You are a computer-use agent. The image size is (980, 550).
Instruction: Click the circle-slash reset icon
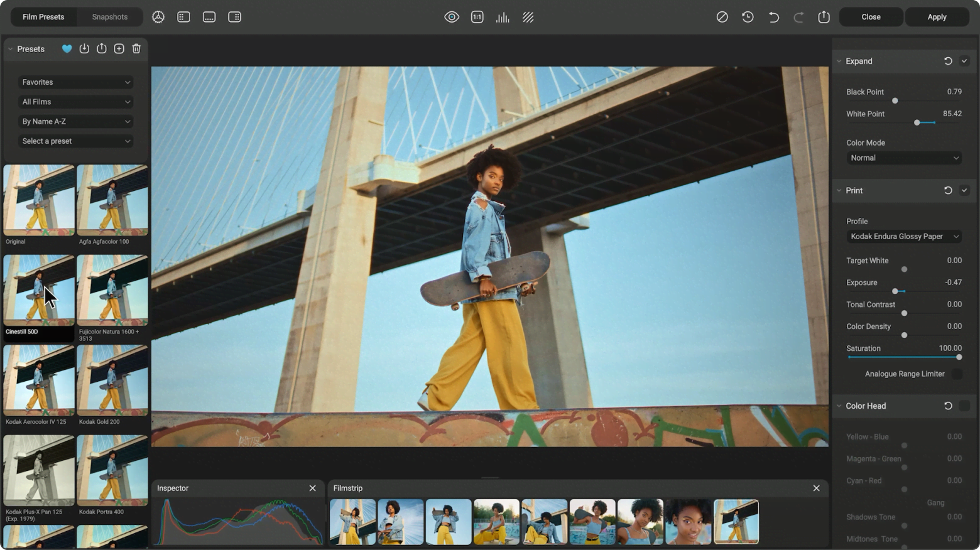pos(722,17)
